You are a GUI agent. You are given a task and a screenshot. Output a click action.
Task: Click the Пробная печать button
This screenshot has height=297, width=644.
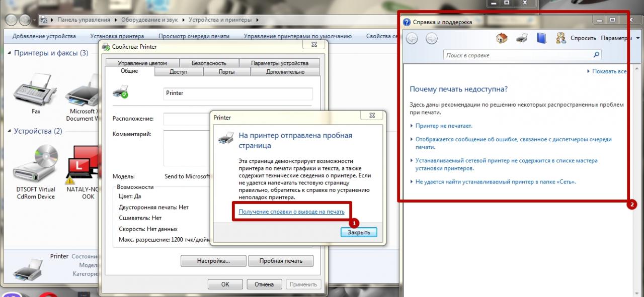click(x=281, y=261)
